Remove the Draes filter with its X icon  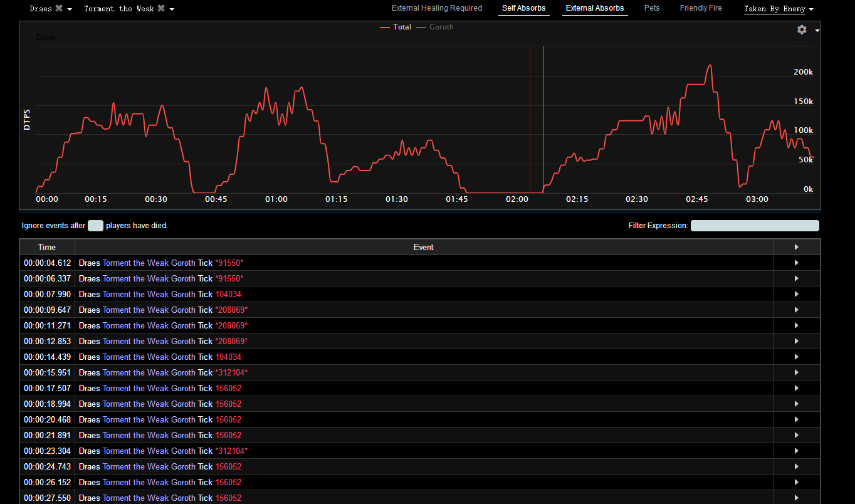(x=59, y=9)
